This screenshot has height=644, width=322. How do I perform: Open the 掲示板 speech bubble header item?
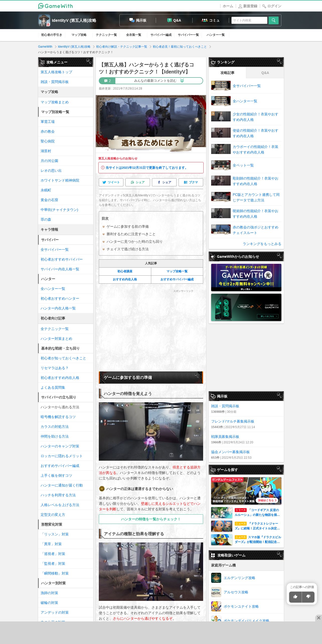tap(138, 20)
